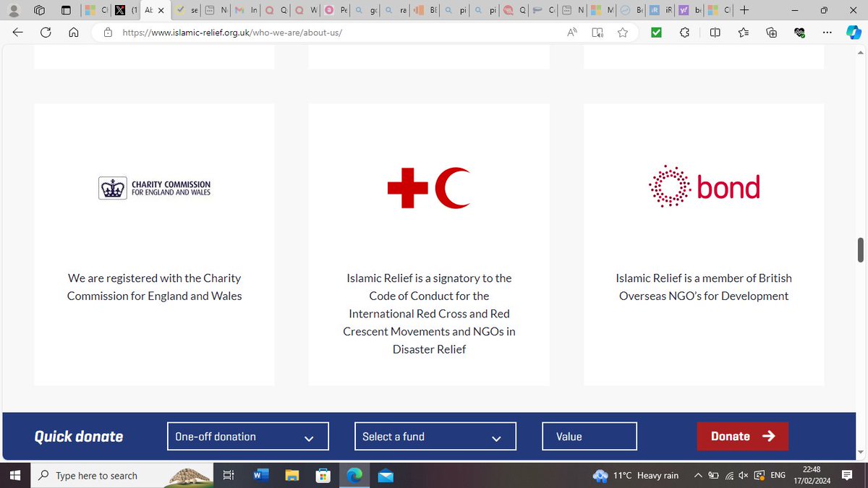Switch to the purple 'W' icon tab labeled 'bi'
This screenshot has height=488, width=868.
690,11
